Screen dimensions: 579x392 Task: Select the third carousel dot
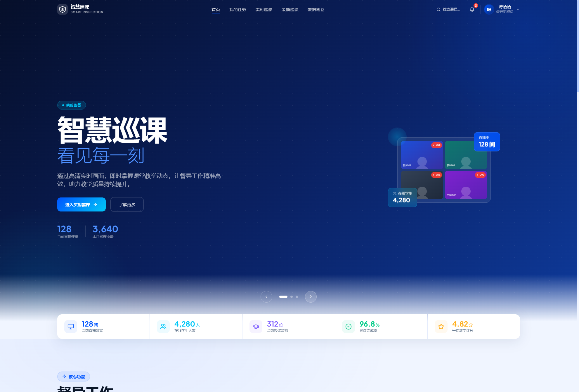tap(297, 297)
